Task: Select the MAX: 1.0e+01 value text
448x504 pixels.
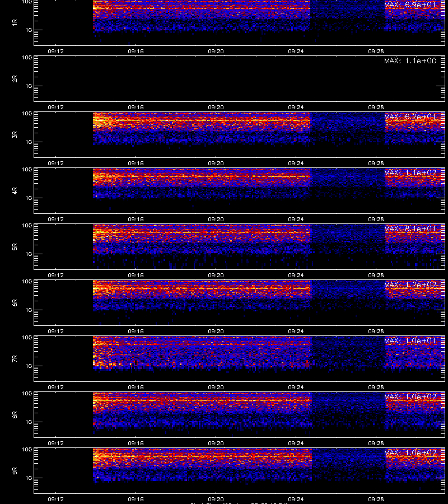Action: 410,340
